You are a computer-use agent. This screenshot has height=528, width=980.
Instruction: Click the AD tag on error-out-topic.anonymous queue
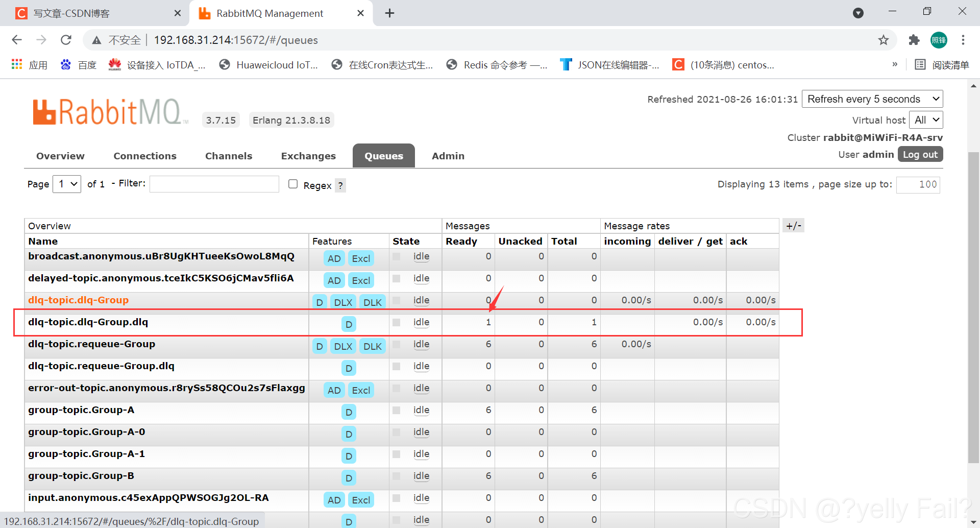point(334,390)
